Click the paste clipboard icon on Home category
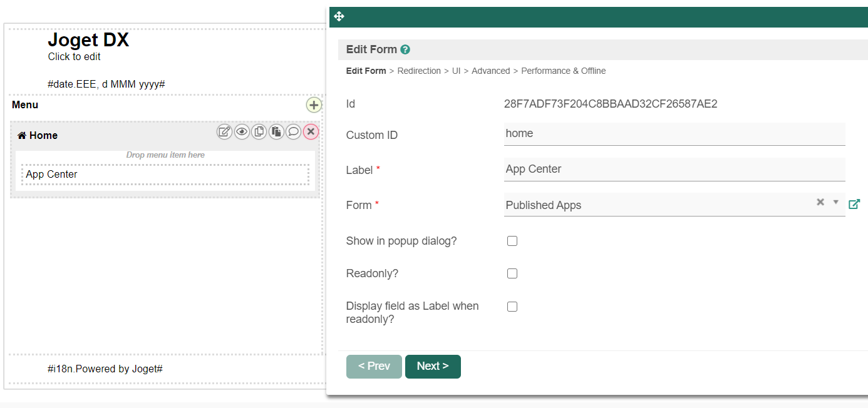Image resolution: width=868 pixels, height=408 pixels. 276,131
